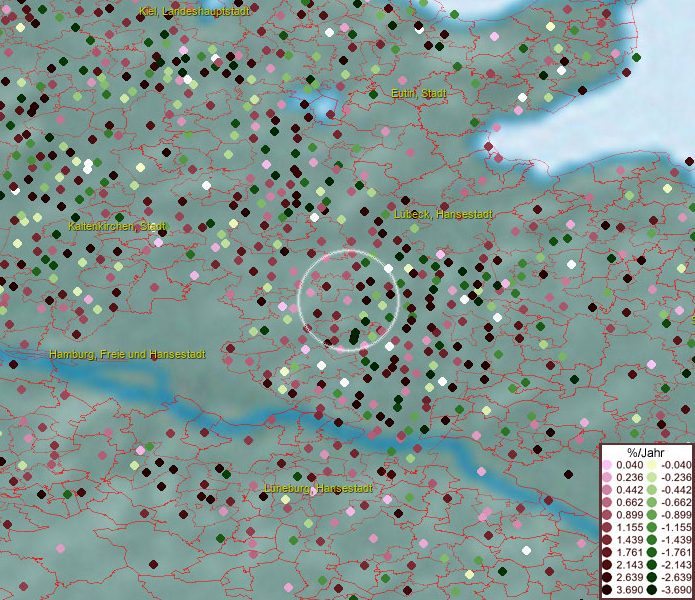Click the legend value -0.236

(x=676, y=477)
